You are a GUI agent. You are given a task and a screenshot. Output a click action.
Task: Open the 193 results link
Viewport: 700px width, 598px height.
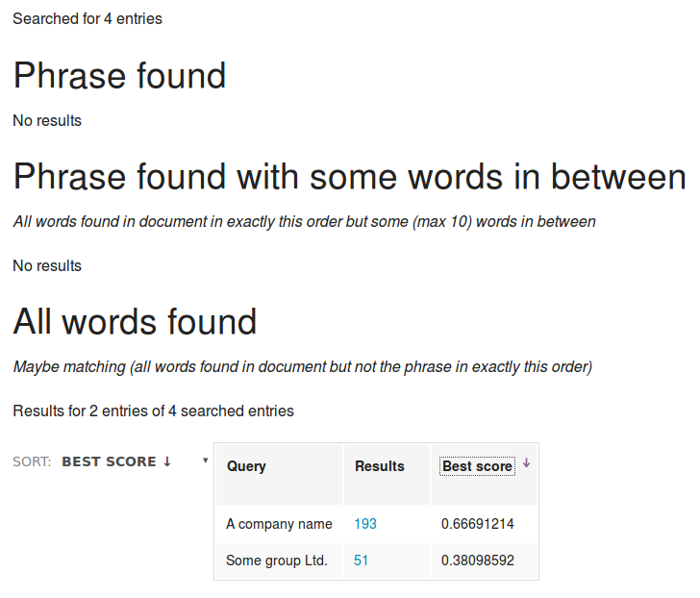click(x=365, y=524)
